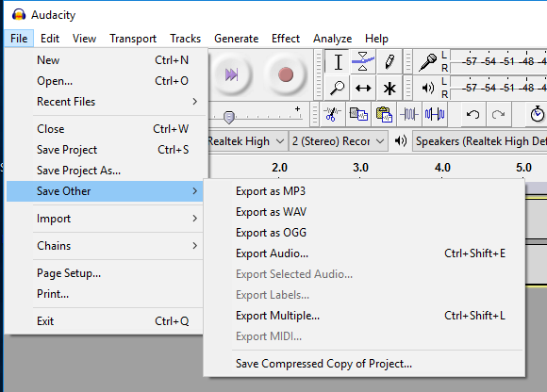Click the Skip to End button
Screen dimensions: 547x392
point(231,74)
